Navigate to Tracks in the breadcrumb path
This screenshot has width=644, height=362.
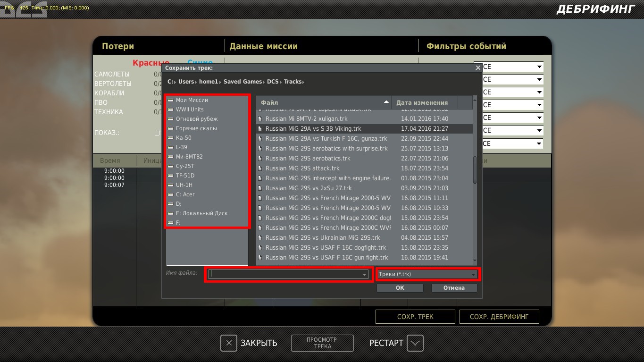[x=293, y=82]
